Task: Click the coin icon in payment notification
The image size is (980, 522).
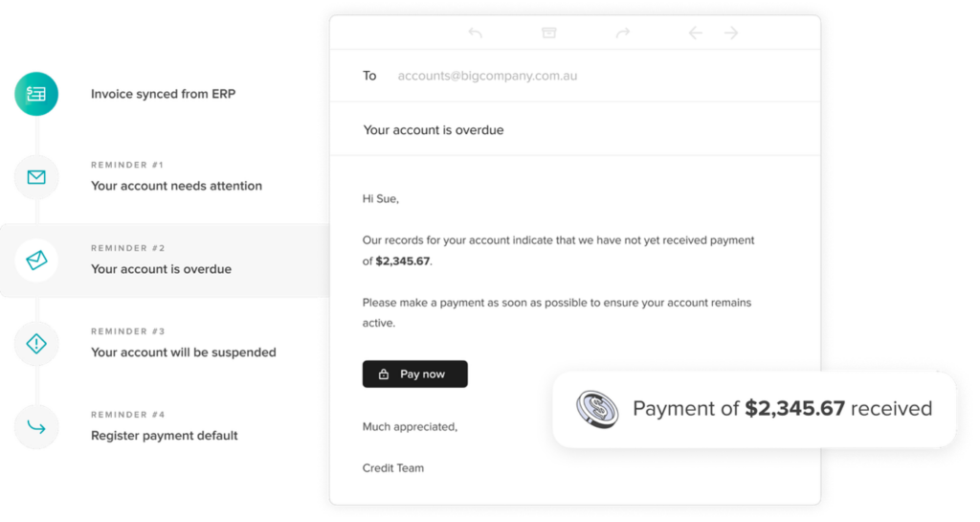Action: point(597,409)
